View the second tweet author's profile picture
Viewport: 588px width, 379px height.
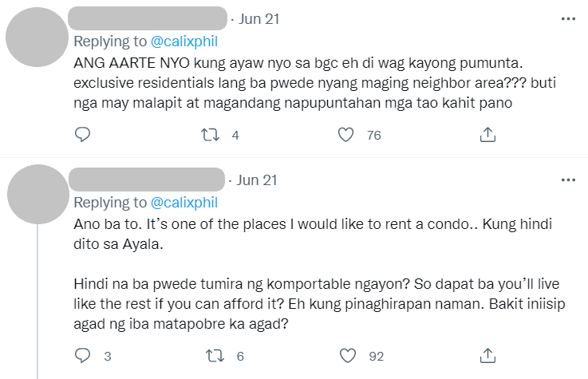click(38, 194)
